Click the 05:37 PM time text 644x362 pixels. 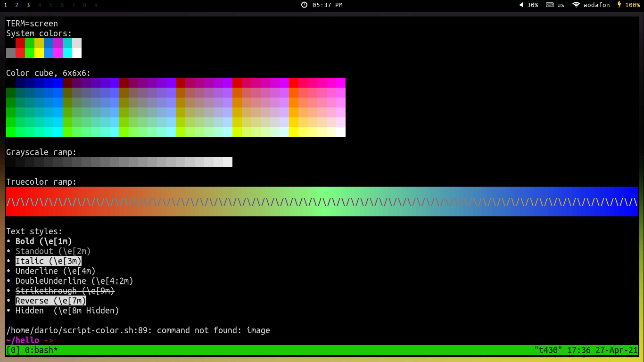(x=327, y=5)
